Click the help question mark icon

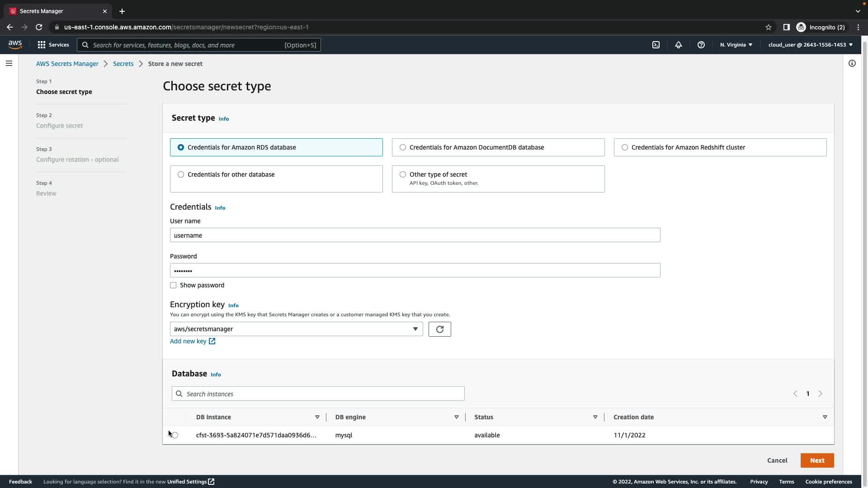click(701, 45)
